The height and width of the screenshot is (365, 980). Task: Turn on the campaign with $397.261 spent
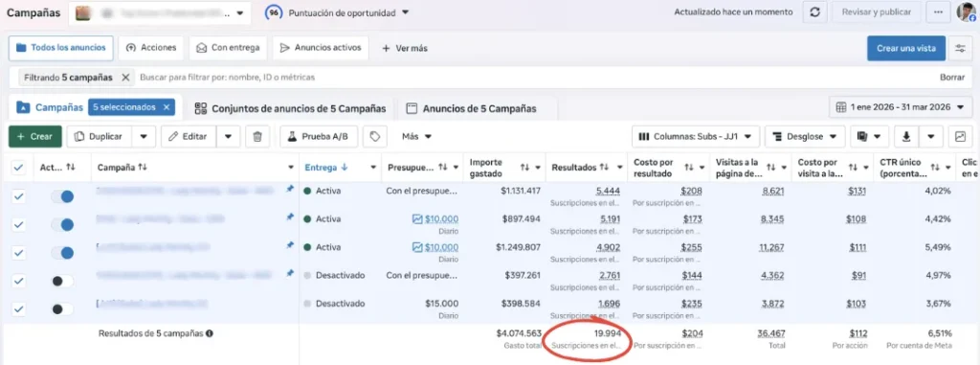pos(62,281)
